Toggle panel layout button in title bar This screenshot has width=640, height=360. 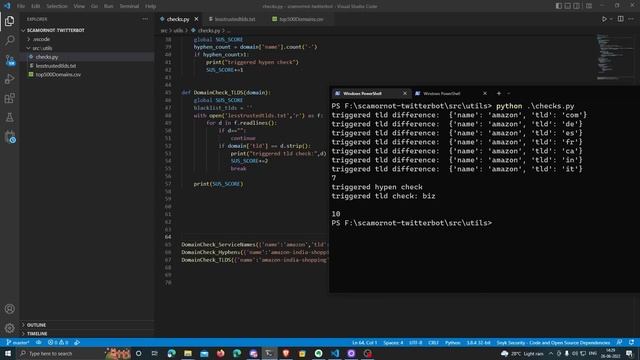click(x=567, y=6)
